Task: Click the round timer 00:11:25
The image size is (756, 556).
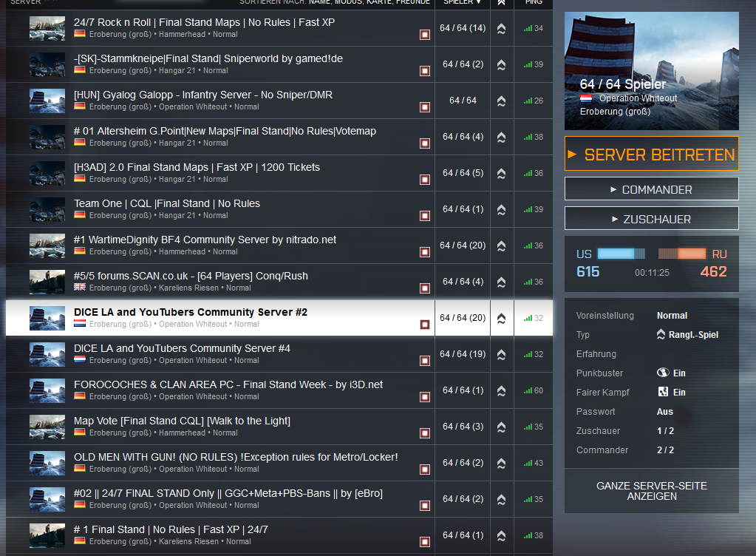Action: tap(652, 272)
